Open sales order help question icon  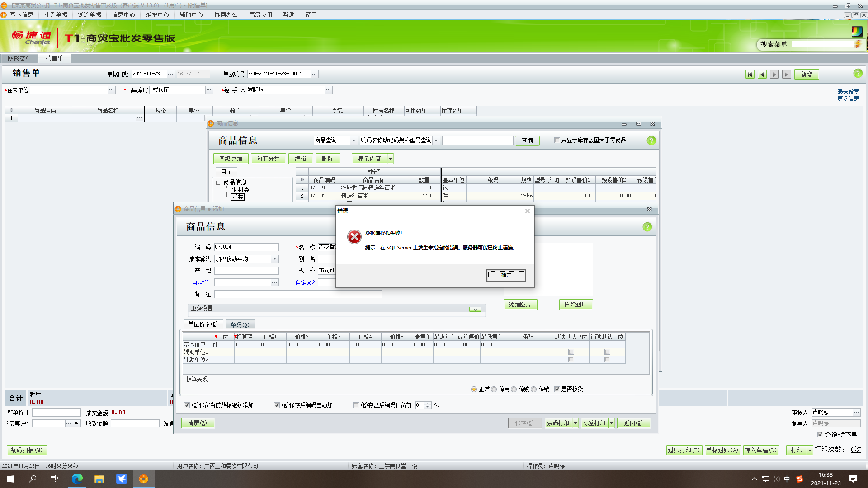858,73
